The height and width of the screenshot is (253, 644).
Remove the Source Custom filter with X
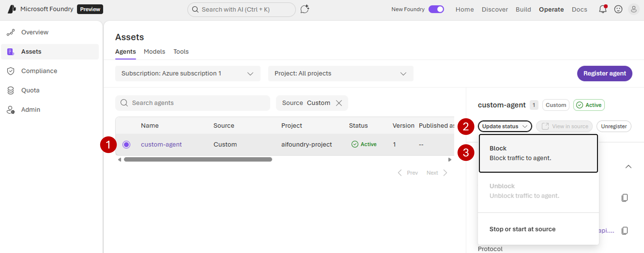pos(339,103)
